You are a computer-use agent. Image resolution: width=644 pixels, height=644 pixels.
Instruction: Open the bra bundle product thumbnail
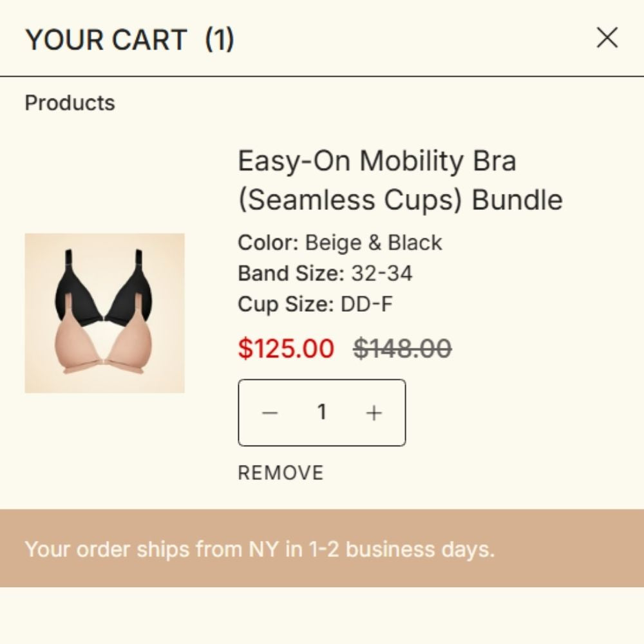pyautogui.click(x=105, y=313)
